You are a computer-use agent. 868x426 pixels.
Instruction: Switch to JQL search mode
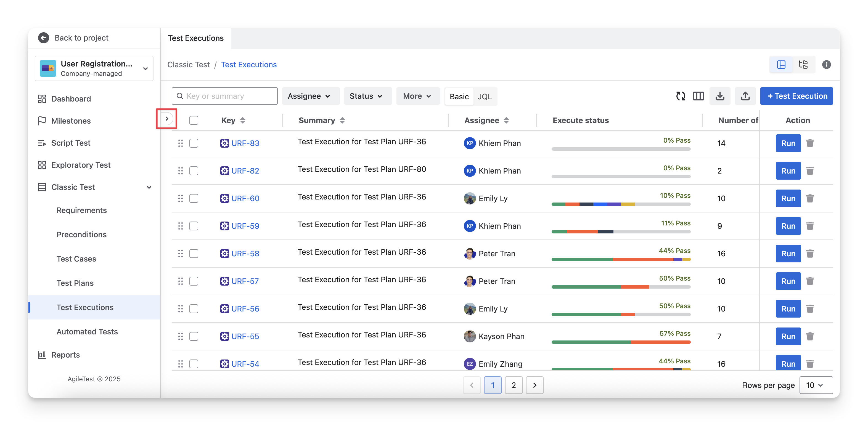pyautogui.click(x=485, y=97)
